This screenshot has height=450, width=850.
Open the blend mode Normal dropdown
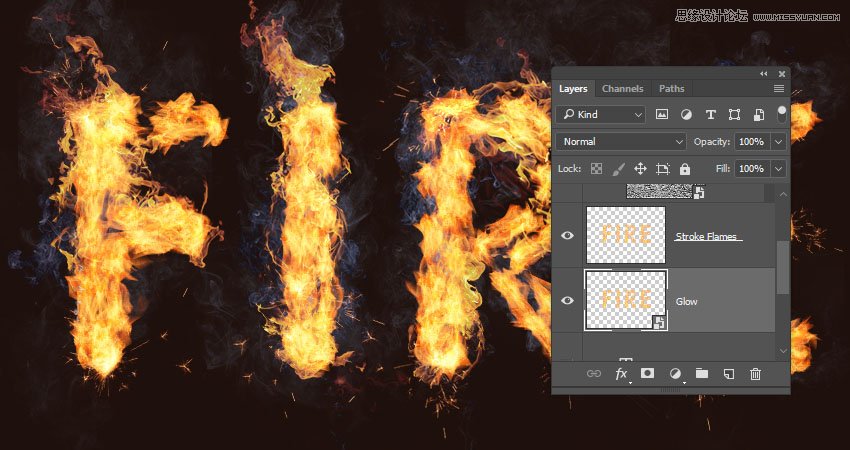click(x=621, y=142)
